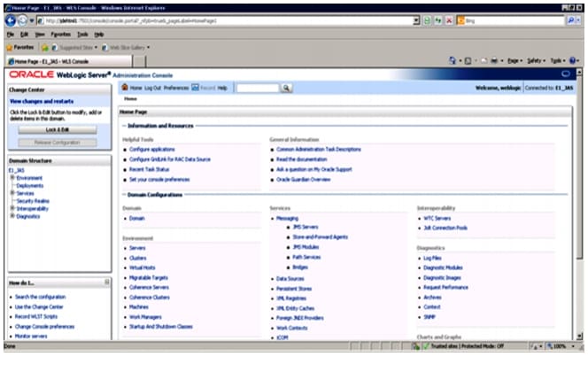588x372 pixels.
Task: Open Preferences in the console toolbar
Action: [x=176, y=88]
